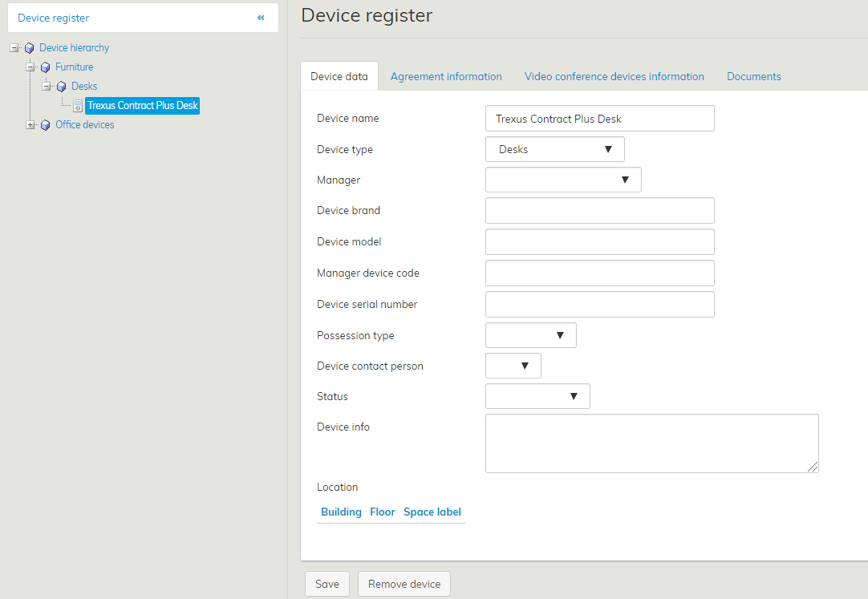Collapse the Furniture tree node
Viewport: 868px width, 599px height.
(x=30, y=67)
